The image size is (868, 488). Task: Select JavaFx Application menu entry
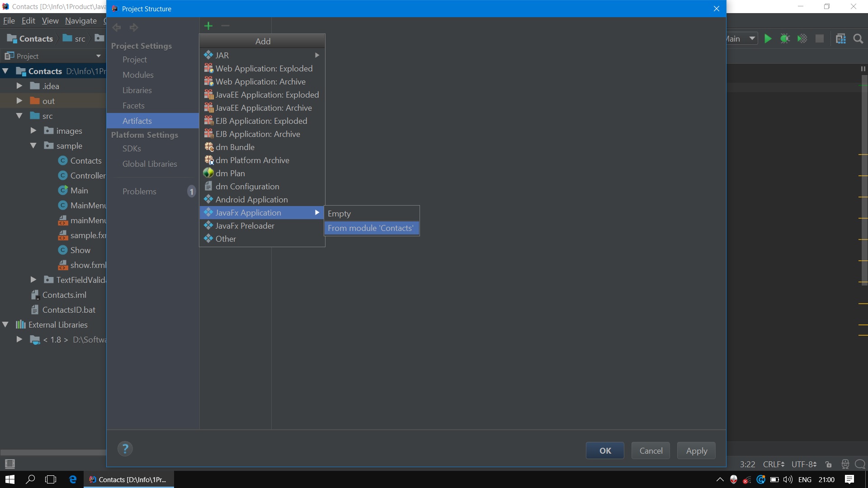click(x=262, y=212)
